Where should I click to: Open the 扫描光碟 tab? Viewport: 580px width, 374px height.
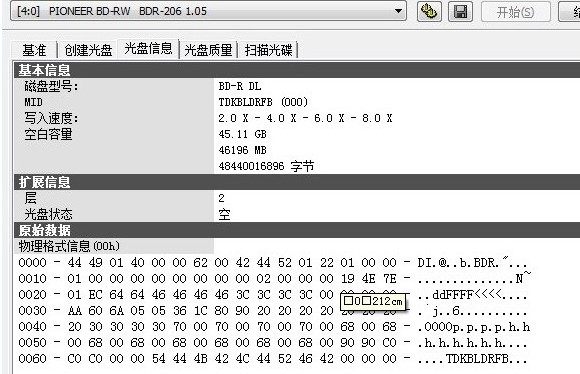269,50
